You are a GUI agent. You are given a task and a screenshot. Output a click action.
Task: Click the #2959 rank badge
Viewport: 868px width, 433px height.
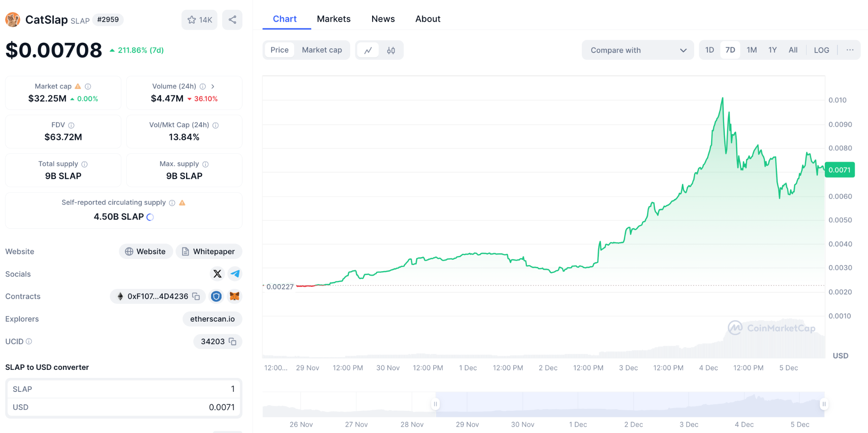point(108,19)
